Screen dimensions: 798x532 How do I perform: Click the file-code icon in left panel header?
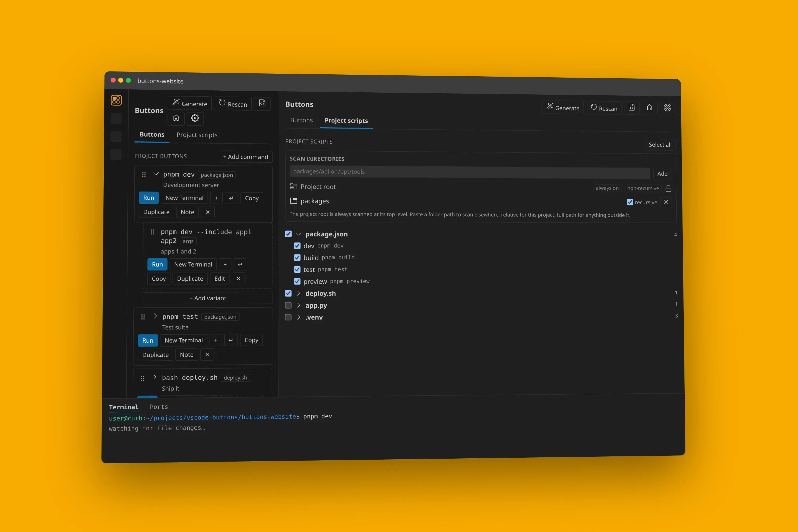click(x=262, y=103)
